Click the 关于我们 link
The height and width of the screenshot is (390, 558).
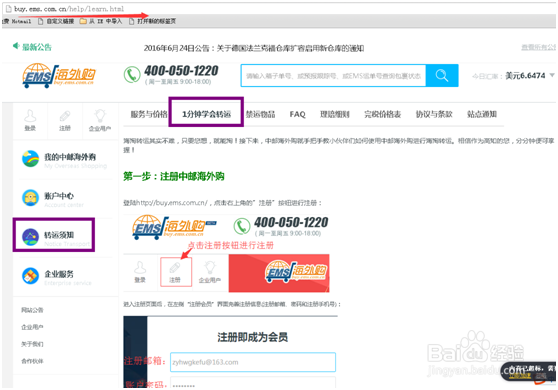pos(32,344)
